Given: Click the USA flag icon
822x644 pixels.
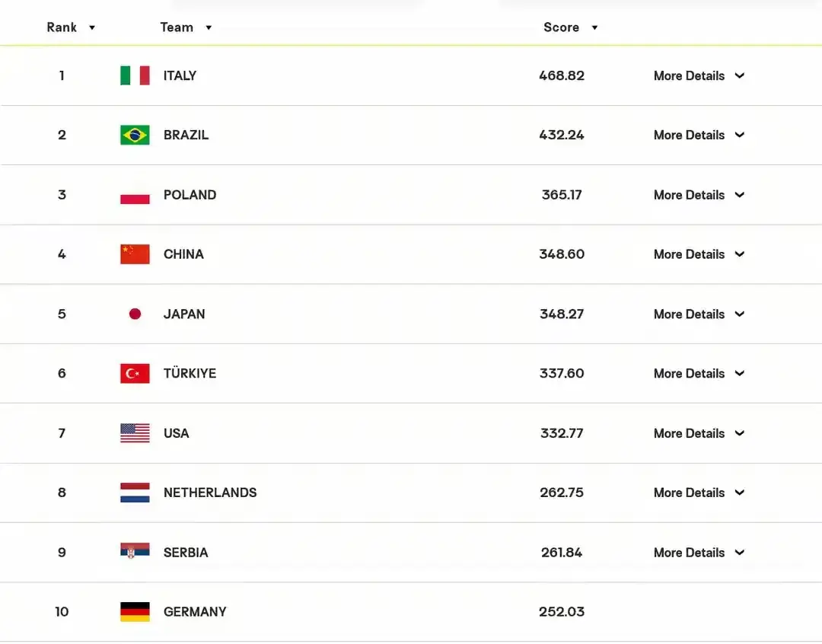Looking at the screenshot, I should pos(135,433).
